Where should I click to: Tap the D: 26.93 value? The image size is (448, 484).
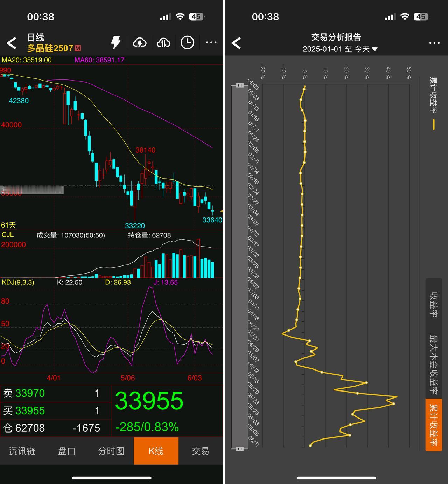pos(118,282)
